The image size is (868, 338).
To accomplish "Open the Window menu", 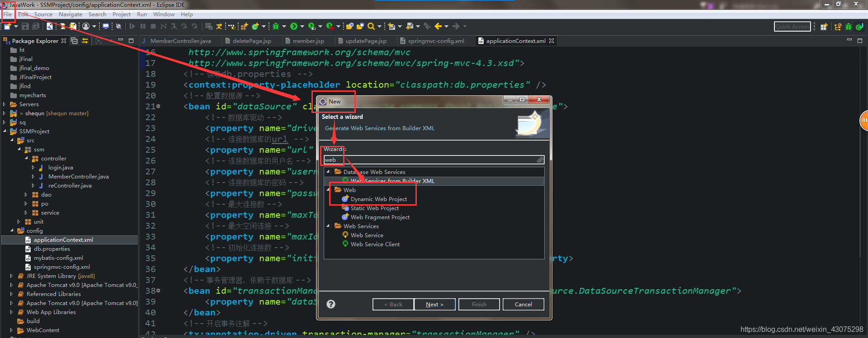I will [164, 14].
